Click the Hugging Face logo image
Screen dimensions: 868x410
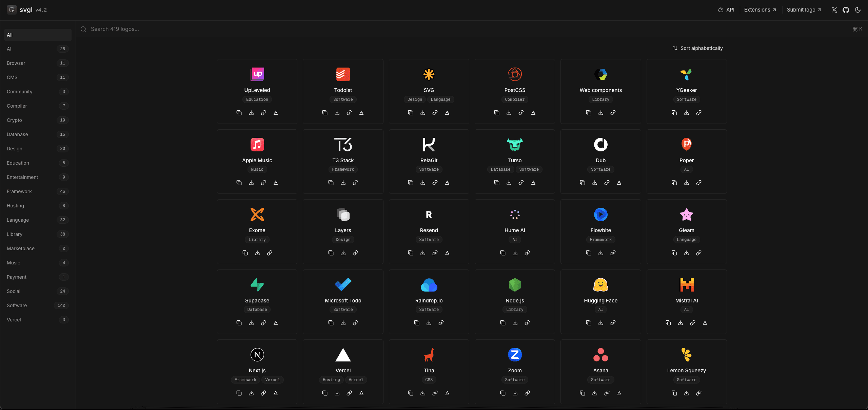[x=600, y=285]
